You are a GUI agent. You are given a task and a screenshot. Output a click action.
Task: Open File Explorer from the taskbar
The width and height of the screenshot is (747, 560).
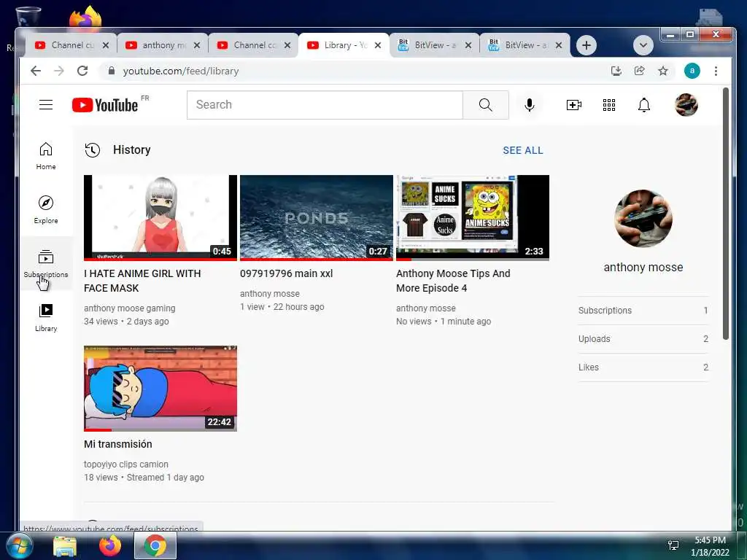65,546
